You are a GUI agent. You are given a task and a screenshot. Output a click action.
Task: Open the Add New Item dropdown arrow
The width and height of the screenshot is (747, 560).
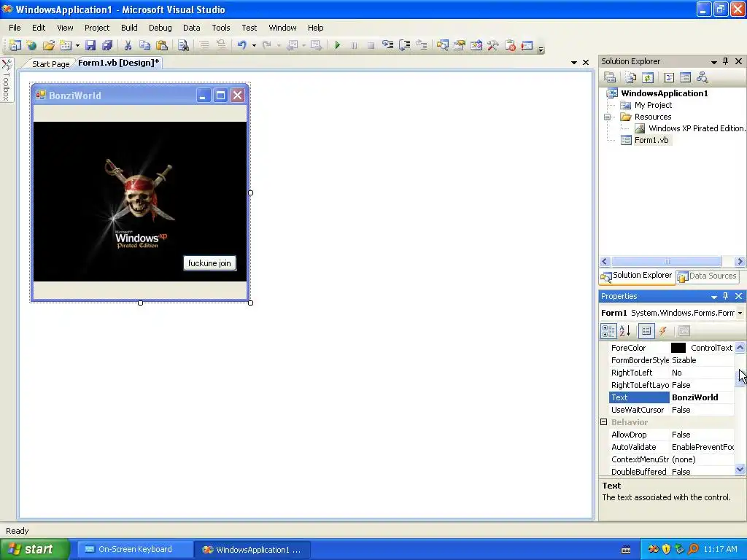(77, 46)
